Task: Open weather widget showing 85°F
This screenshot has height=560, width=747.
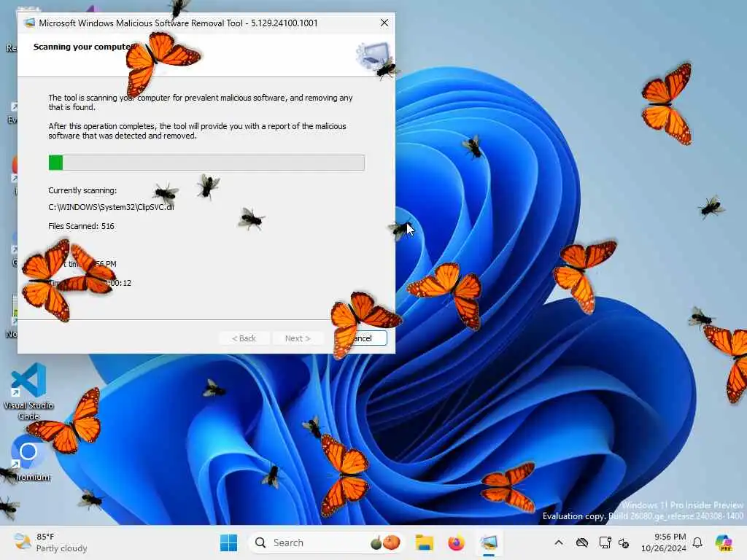Action: [x=50, y=542]
